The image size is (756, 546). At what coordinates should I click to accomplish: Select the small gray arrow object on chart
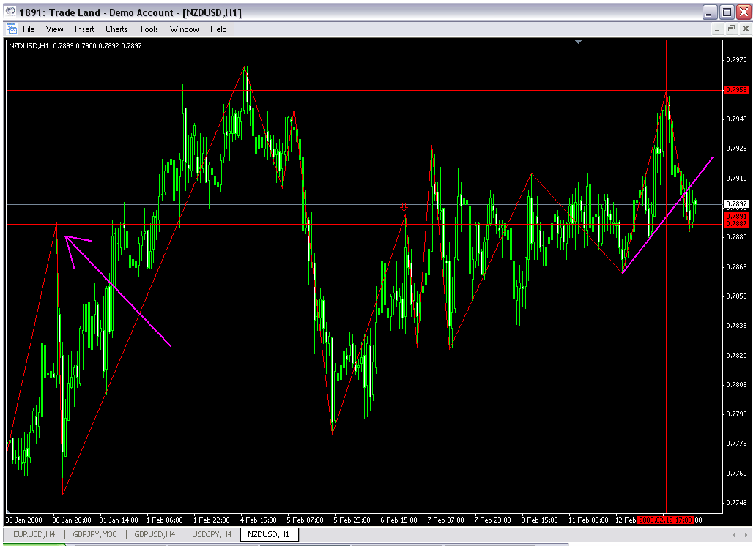tap(404, 208)
